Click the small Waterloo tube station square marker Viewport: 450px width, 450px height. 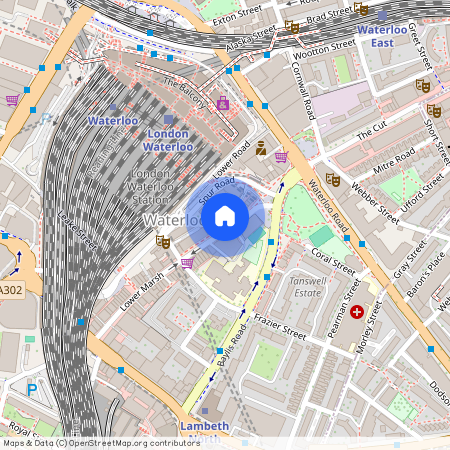click(113, 107)
